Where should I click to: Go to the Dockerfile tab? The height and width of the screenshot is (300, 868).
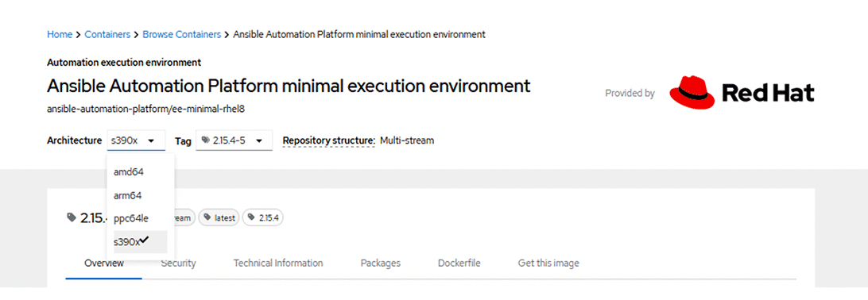click(x=459, y=263)
